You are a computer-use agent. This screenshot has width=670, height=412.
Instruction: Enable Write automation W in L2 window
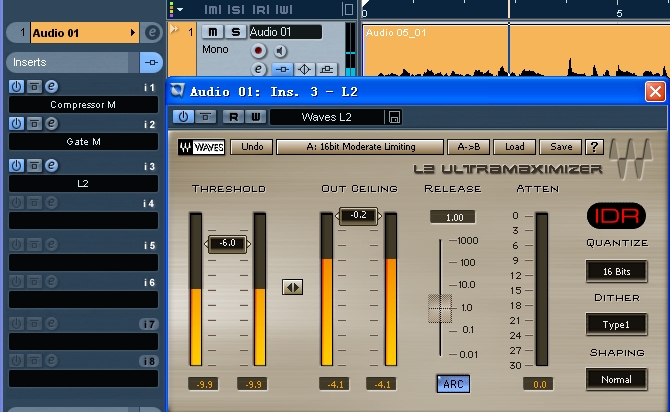(x=256, y=117)
